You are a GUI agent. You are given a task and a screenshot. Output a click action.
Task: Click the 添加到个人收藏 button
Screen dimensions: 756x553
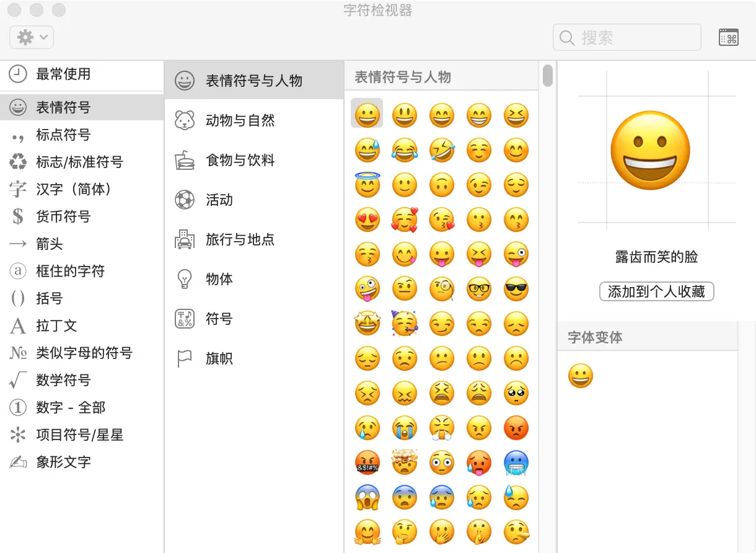pyautogui.click(x=657, y=291)
